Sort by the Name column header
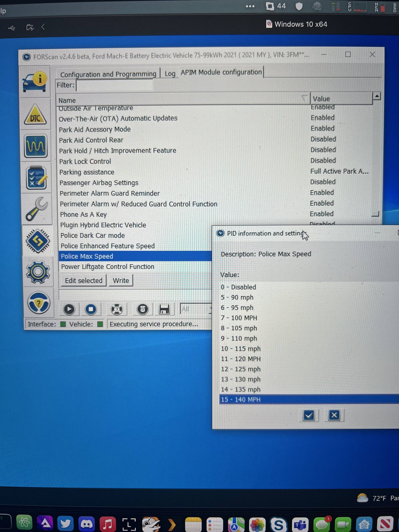This screenshot has height=532, width=399. (x=183, y=99)
